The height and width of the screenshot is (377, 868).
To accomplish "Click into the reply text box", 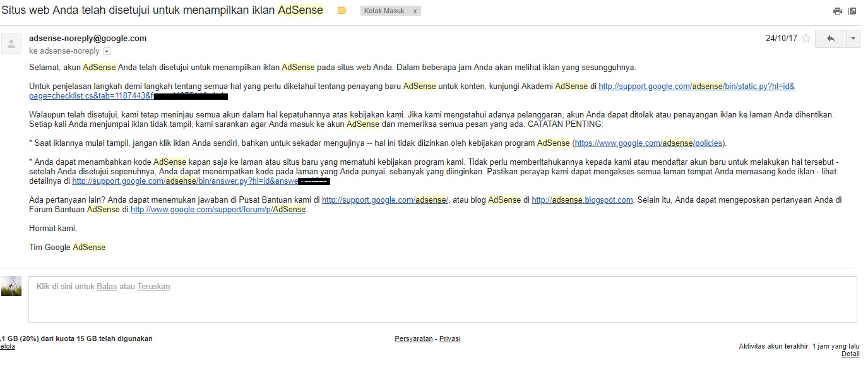I will click(x=443, y=299).
